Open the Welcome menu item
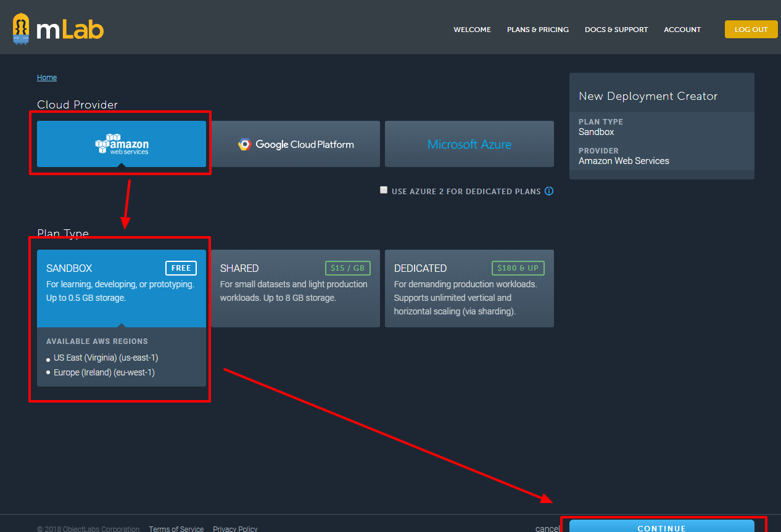Screen dimensions: 781x532 point(472,30)
